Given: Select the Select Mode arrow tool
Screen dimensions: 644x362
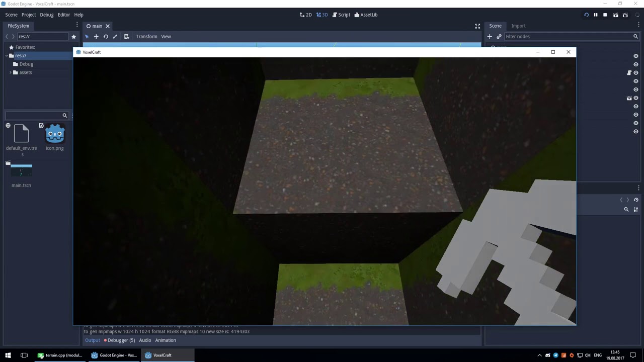Looking at the screenshot, I should click(x=87, y=36).
